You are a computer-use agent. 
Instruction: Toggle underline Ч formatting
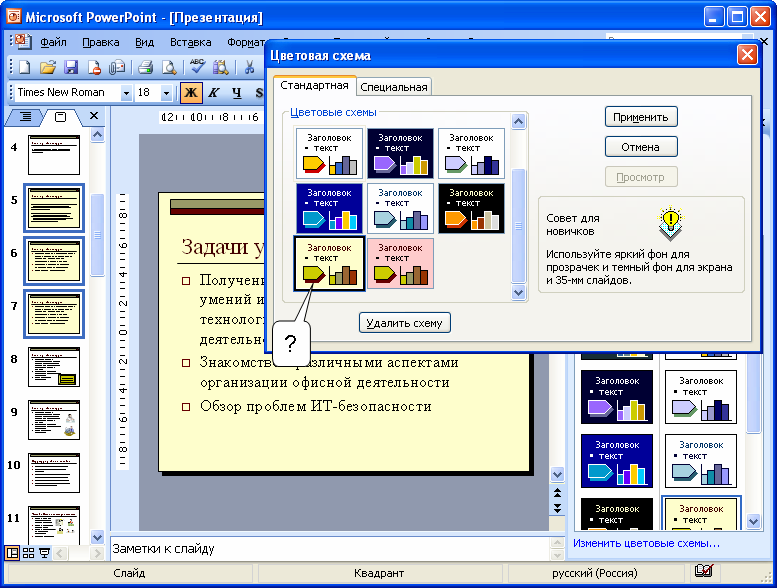pyautogui.click(x=237, y=93)
